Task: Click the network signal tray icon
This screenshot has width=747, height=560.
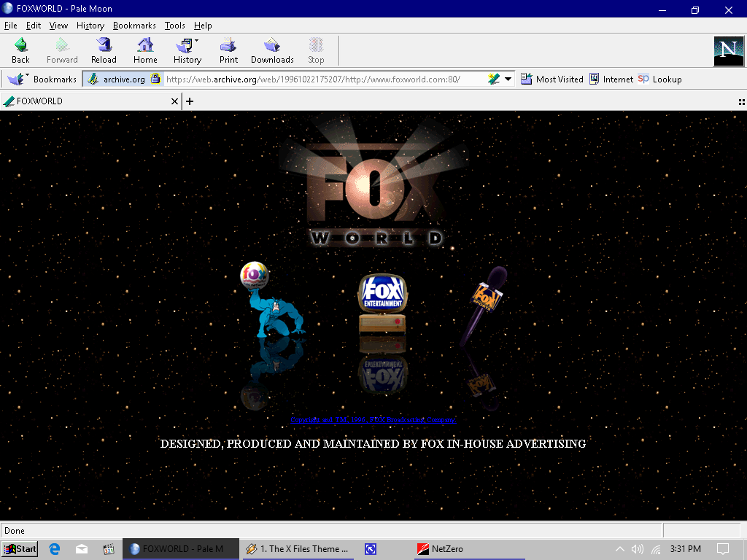Action: tap(656, 549)
